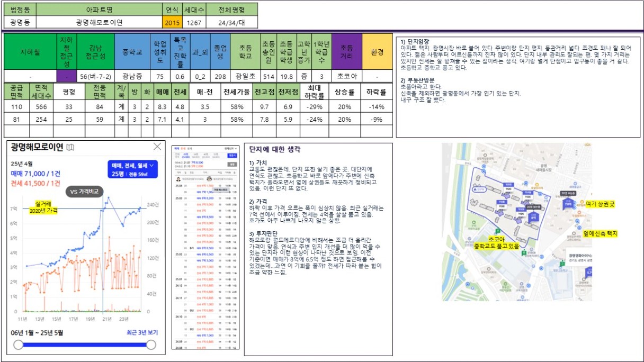Select the 19.8 초등학급학생 cell
Image resolution: width=644 pixels, height=362 pixels.
click(x=287, y=76)
